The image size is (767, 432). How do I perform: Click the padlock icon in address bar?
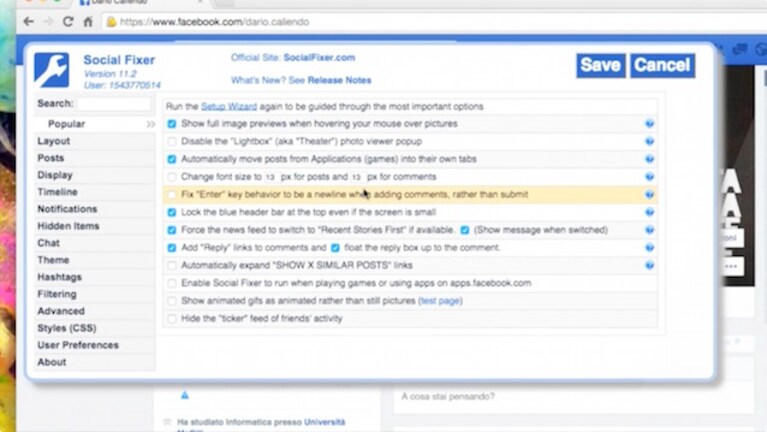112,22
